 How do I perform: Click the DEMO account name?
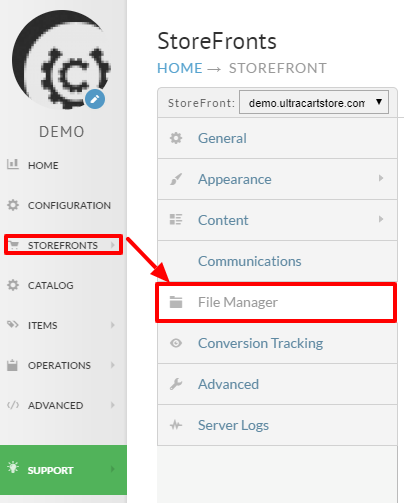pyautogui.click(x=62, y=132)
